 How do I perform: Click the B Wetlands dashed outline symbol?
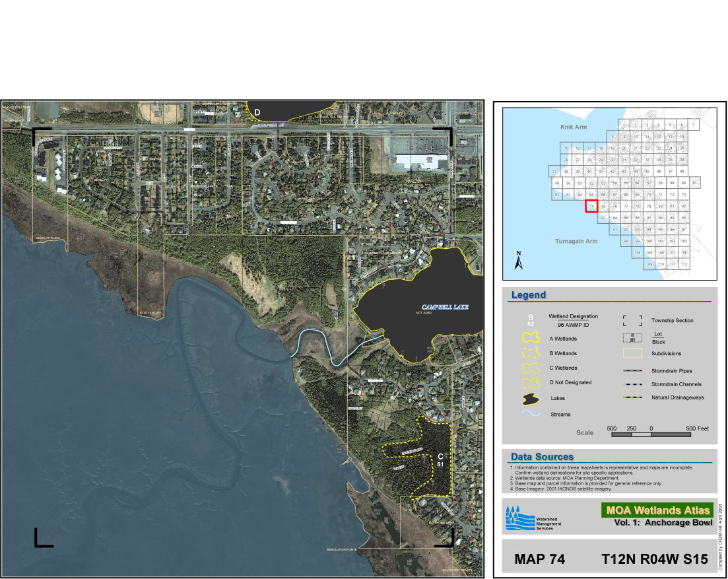pos(530,353)
